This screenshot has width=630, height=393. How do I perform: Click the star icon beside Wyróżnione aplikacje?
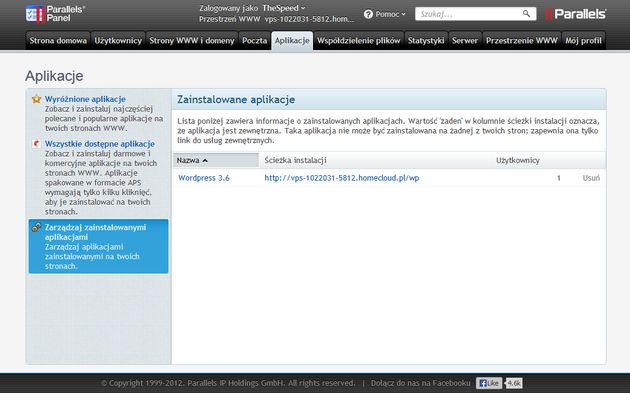37,99
